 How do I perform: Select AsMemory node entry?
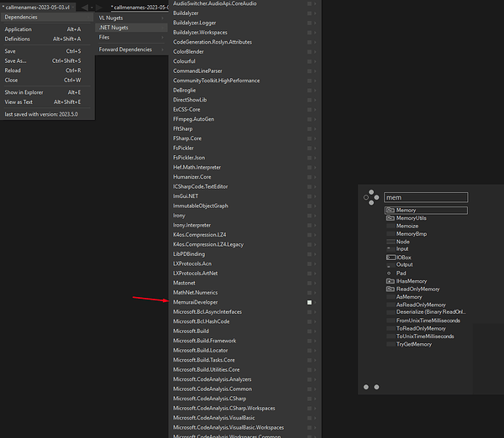pos(409,297)
